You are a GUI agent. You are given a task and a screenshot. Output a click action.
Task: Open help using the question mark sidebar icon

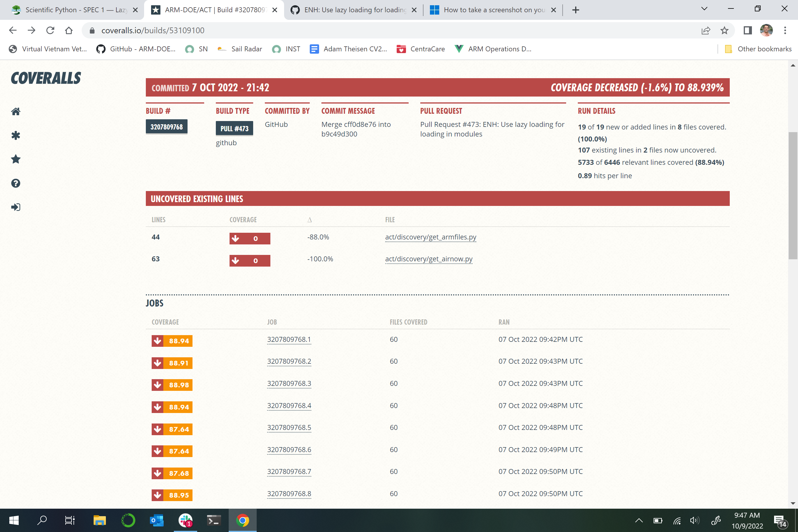15,183
